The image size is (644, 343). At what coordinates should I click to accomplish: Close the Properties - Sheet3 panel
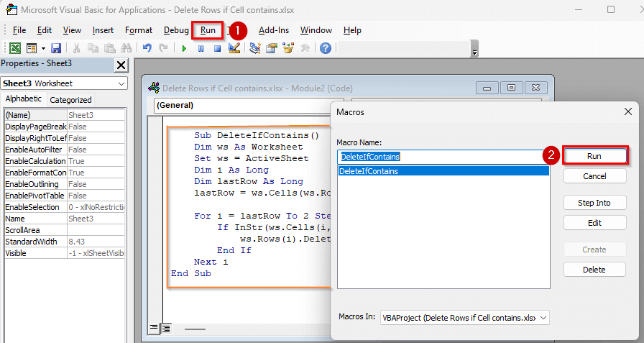click(x=121, y=65)
